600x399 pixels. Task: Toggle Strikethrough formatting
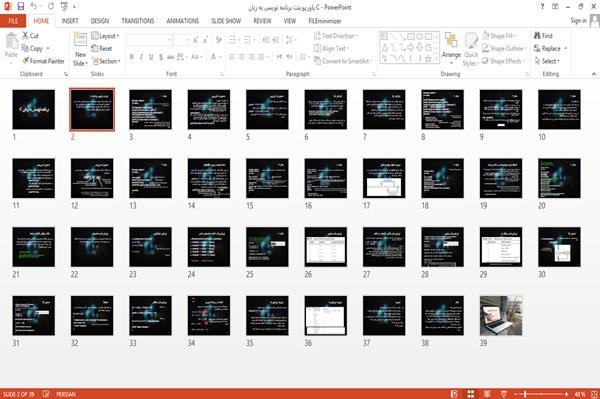pyautogui.click(x=170, y=57)
